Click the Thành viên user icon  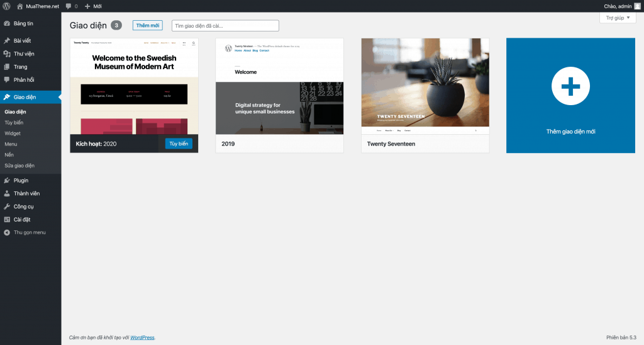click(x=7, y=193)
